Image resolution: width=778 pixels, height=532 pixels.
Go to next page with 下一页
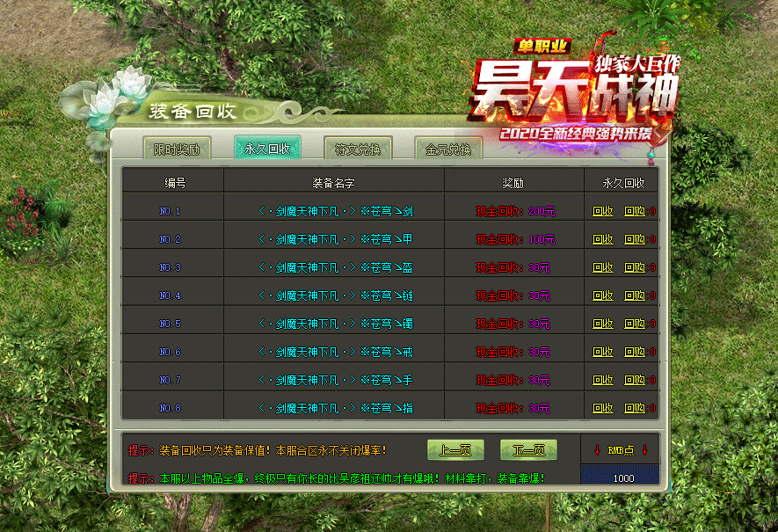pyautogui.click(x=528, y=450)
